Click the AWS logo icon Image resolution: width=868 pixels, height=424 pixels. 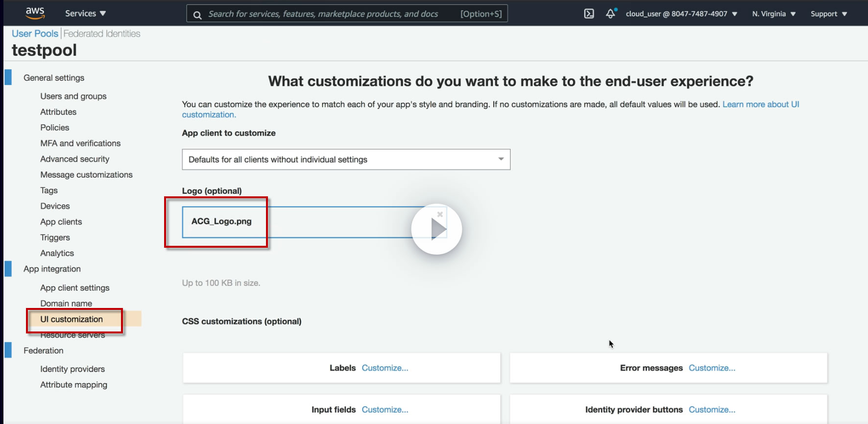click(x=35, y=13)
